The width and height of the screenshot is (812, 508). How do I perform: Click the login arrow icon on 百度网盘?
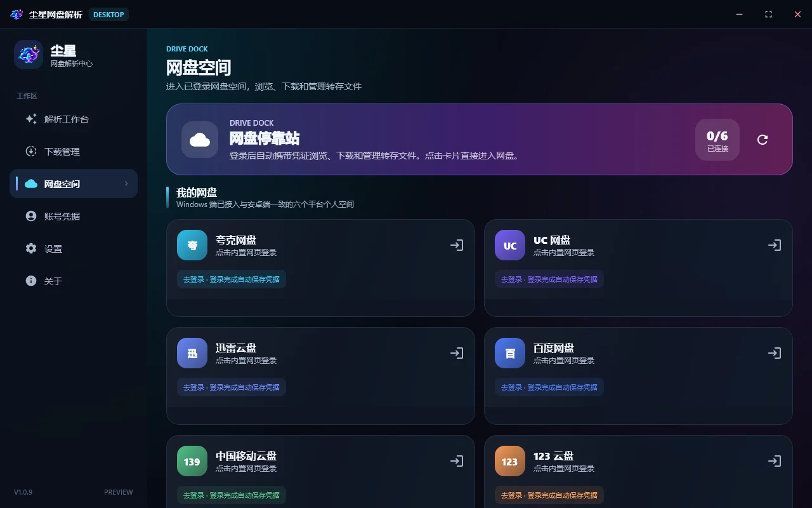tap(775, 353)
